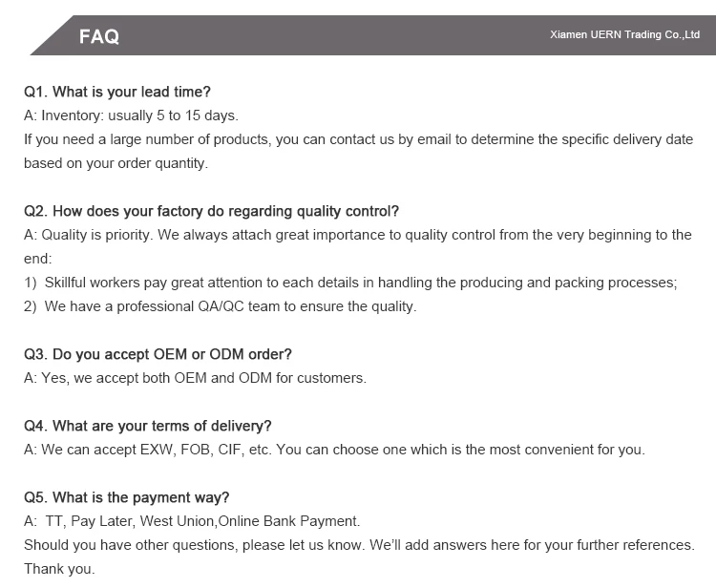Select the Q5 payment way question
This screenshot has height=588, width=716.
click(x=126, y=497)
